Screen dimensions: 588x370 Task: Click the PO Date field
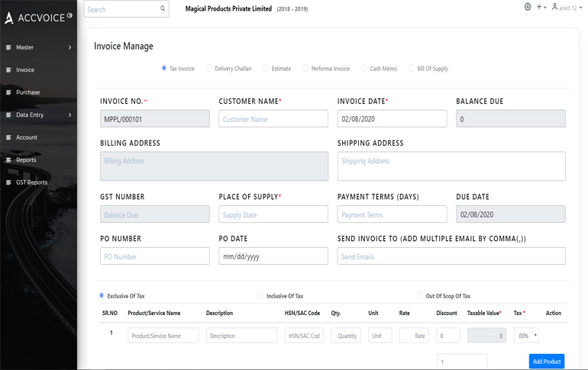tap(273, 256)
